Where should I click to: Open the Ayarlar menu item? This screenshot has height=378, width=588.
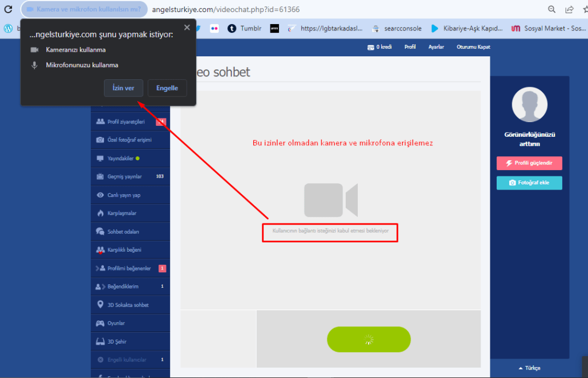(x=436, y=47)
